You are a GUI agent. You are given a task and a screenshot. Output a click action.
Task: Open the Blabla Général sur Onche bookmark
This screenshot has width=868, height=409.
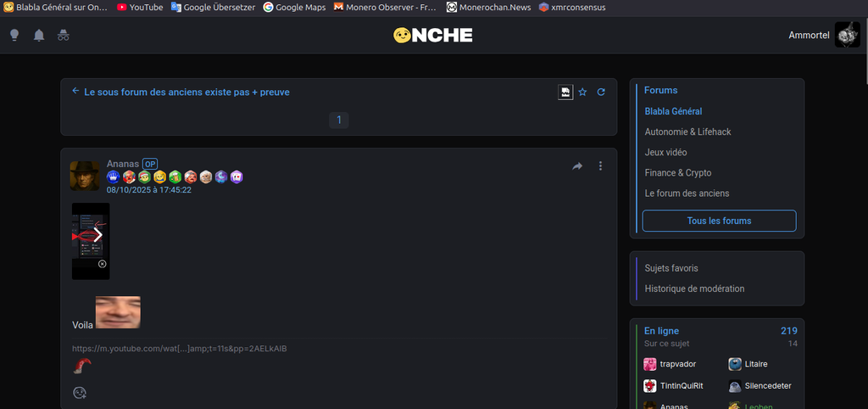pos(55,7)
